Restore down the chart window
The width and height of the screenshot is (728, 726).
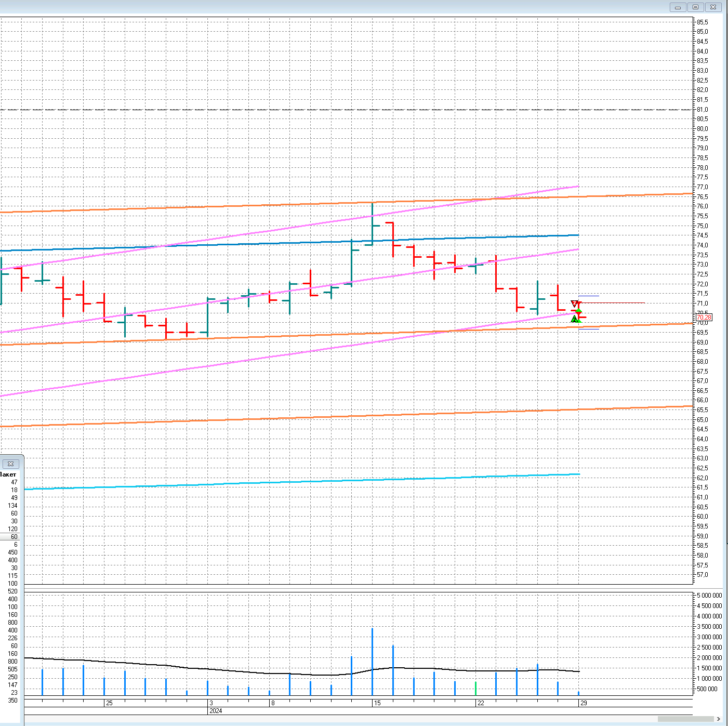[x=695, y=7]
